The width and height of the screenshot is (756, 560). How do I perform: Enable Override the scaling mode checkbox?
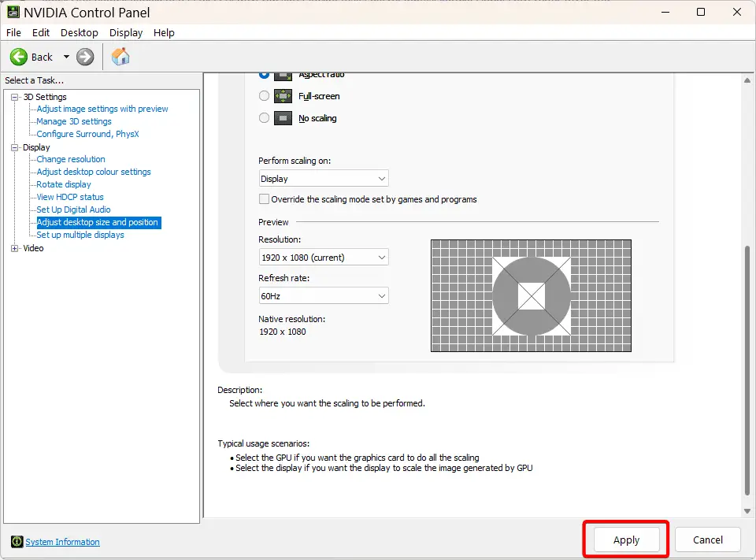coord(264,198)
